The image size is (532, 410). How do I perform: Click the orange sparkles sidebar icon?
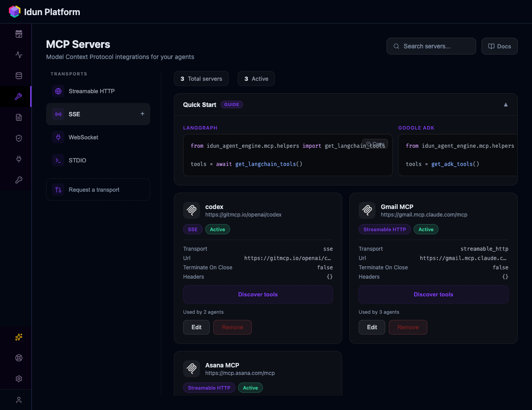pyautogui.click(x=19, y=337)
